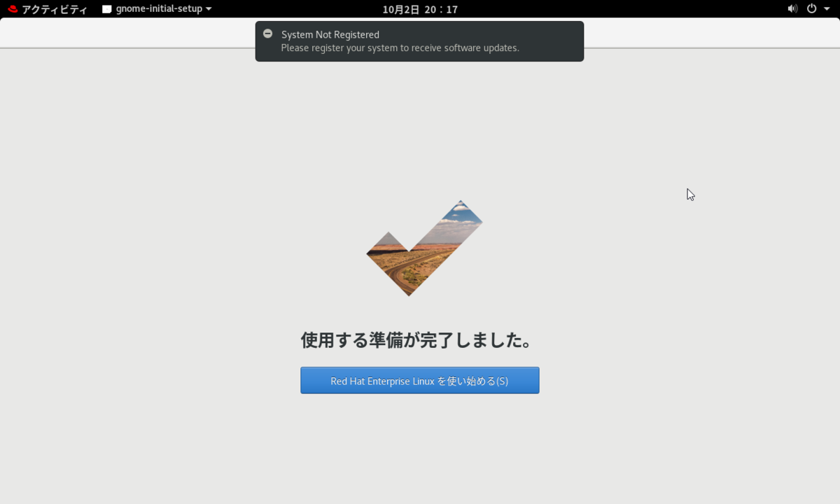Image resolution: width=840 pixels, height=504 pixels.
Task: Click "Please register your system" message text
Action: [x=400, y=48]
